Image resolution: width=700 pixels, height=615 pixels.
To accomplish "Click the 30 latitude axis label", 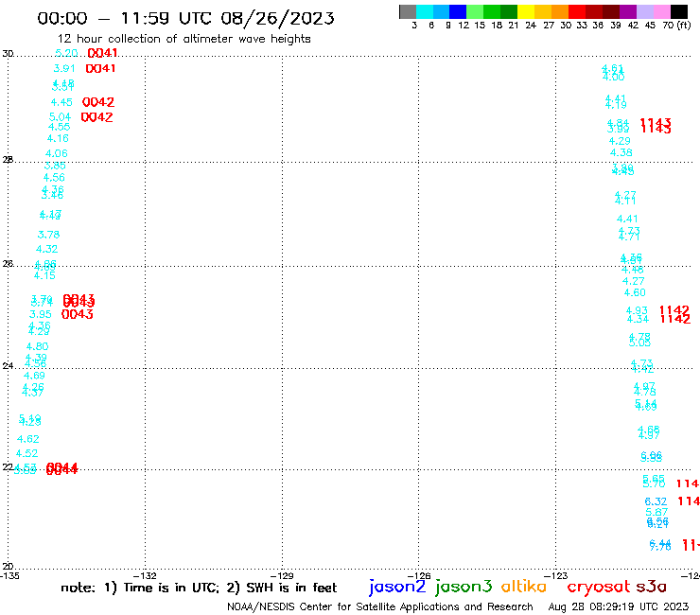I will click(8, 54).
